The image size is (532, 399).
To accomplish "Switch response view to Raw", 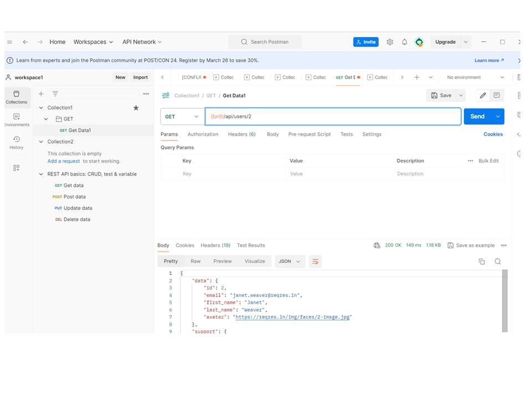I will coord(196,261).
